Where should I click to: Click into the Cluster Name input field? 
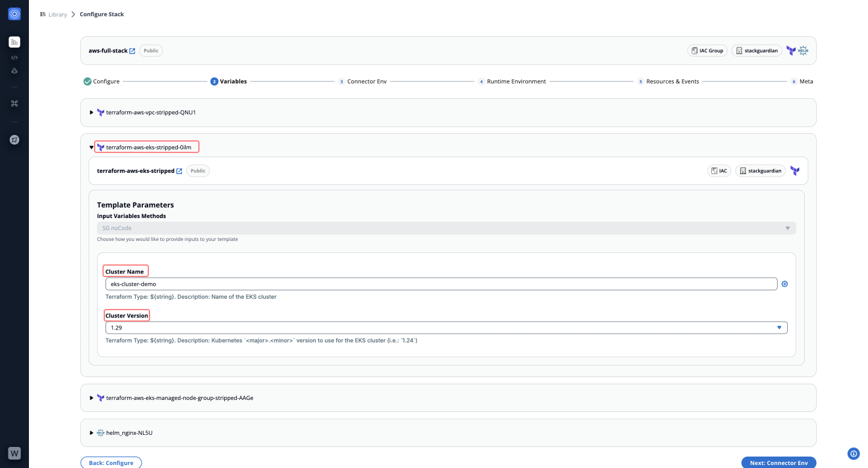pyautogui.click(x=440, y=284)
